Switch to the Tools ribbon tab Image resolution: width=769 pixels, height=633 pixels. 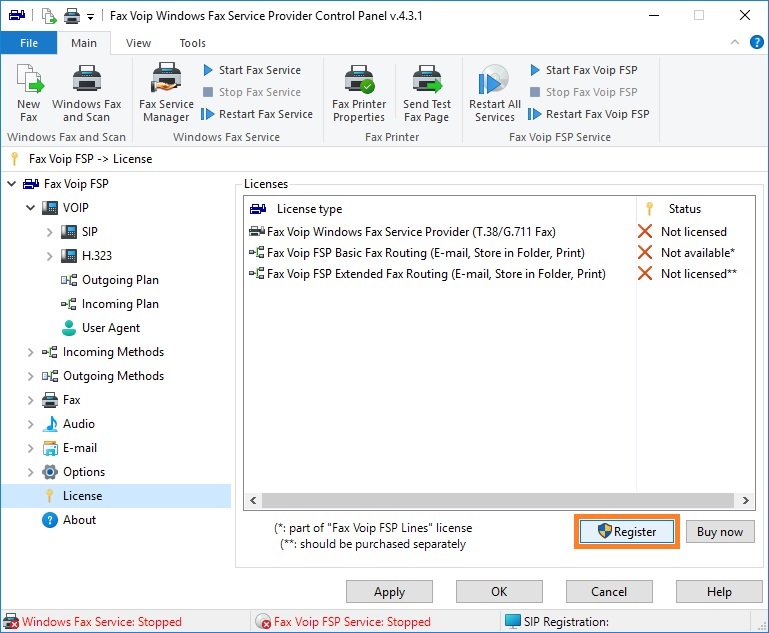[192, 43]
